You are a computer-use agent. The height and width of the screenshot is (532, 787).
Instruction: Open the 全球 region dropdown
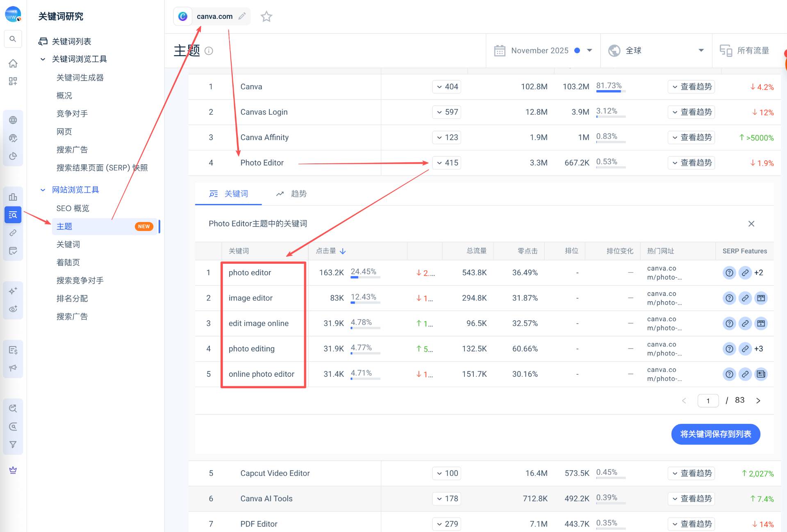coord(656,50)
